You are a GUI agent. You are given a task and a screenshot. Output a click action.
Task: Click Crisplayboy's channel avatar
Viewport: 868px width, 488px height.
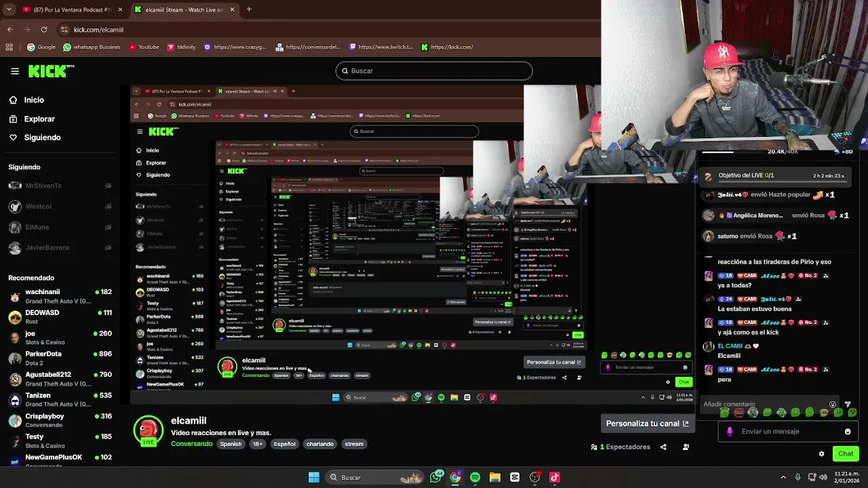point(15,420)
